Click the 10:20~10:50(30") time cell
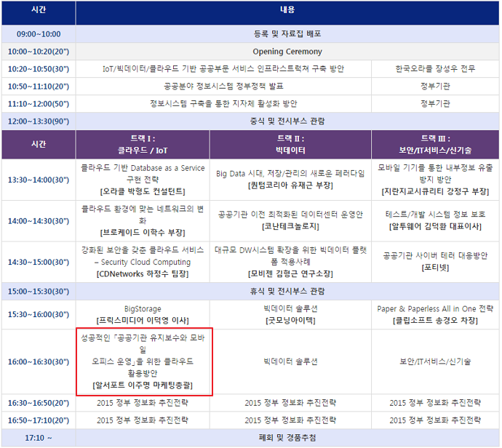The height and width of the screenshot is (448, 502). pos(39,69)
